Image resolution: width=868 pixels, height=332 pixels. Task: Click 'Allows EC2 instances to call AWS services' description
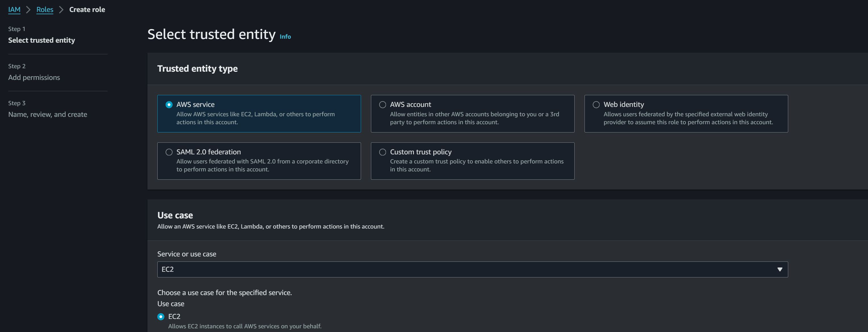pyautogui.click(x=245, y=327)
